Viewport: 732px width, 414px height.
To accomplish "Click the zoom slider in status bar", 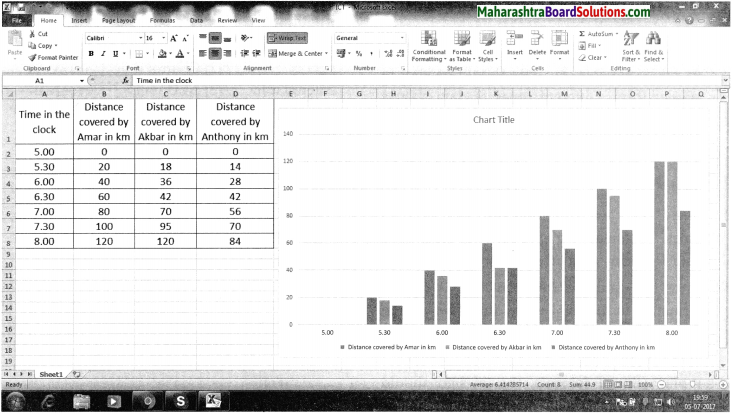I will point(692,385).
